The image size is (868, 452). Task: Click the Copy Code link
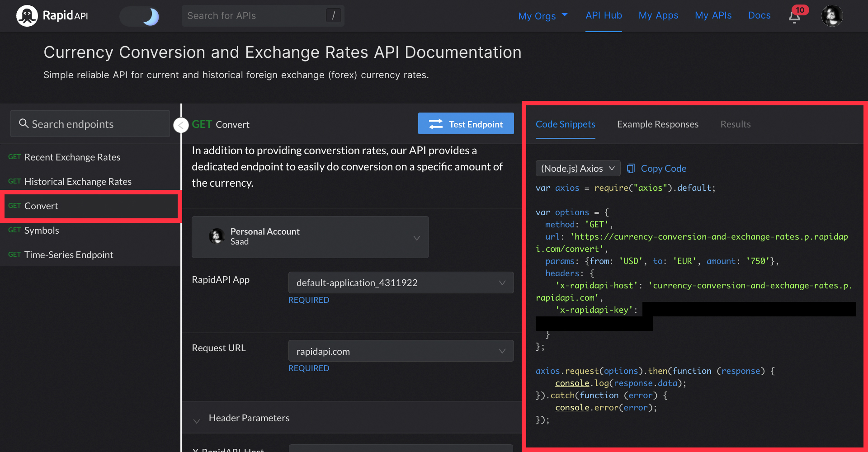663,168
